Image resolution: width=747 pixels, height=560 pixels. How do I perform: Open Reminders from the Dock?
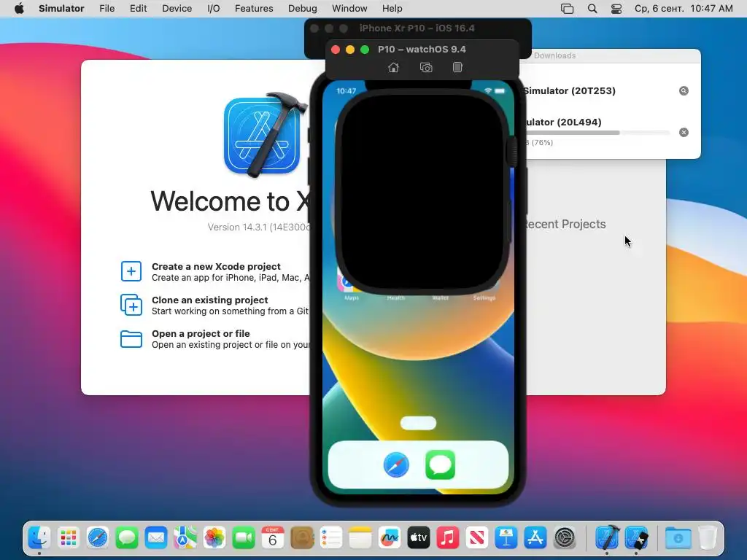(331, 538)
